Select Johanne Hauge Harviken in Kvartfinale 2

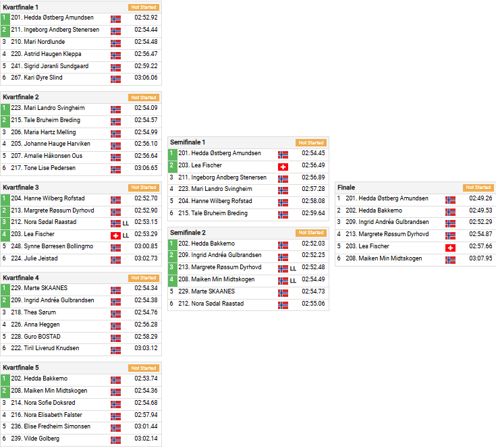point(50,144)
